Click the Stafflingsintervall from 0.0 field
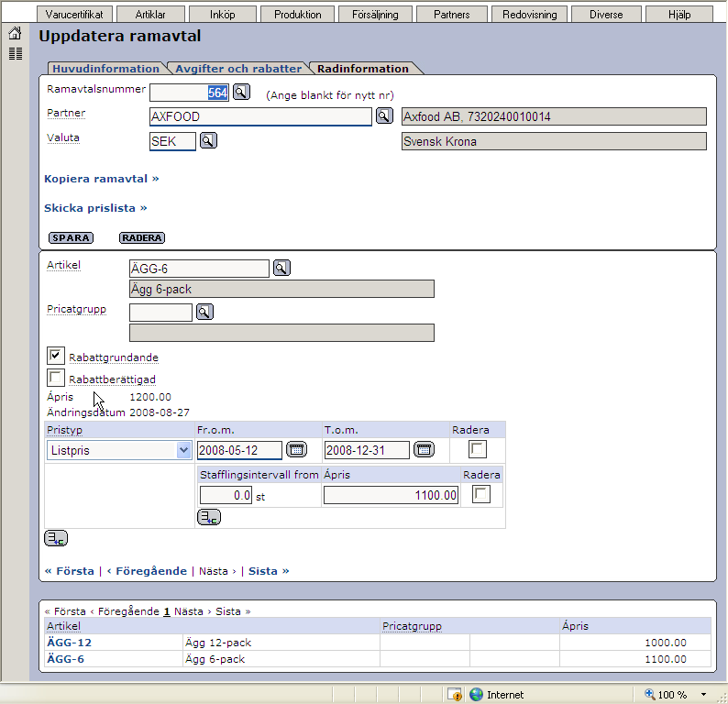Viewport: 728px width, 704px height. [x=226, y=495]
